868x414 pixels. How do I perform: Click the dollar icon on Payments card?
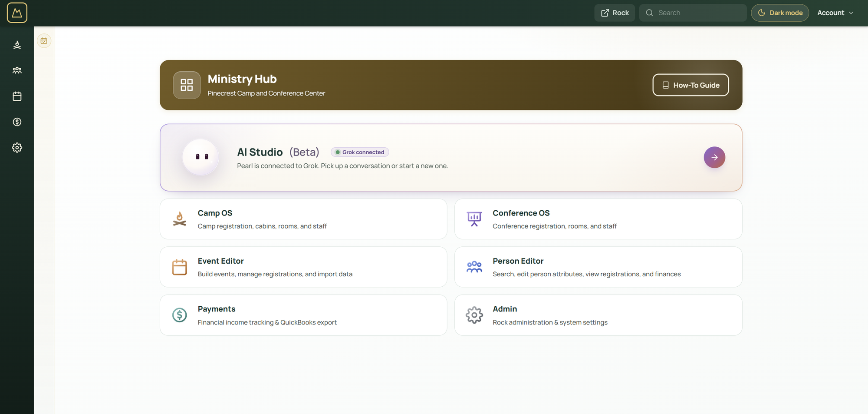pos(179,315)
